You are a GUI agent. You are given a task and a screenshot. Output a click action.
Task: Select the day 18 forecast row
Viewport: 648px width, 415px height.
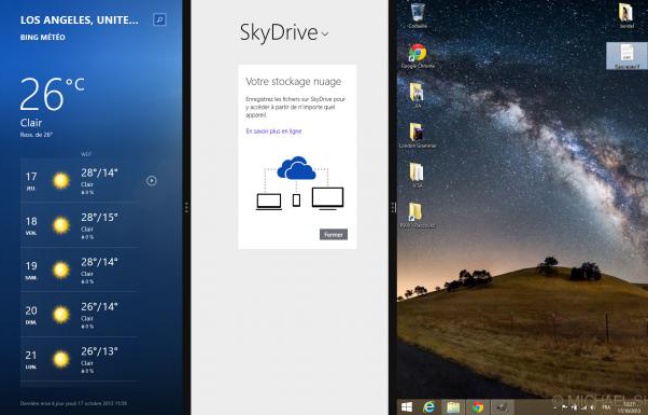(79, 225)
